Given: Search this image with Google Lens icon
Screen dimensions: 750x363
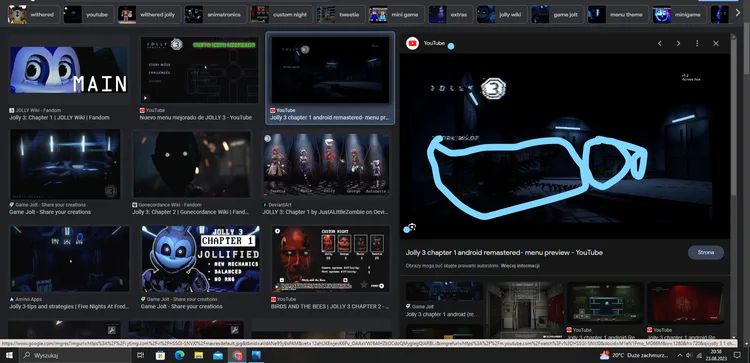Looking at the screenshot, I should (412, 227).
